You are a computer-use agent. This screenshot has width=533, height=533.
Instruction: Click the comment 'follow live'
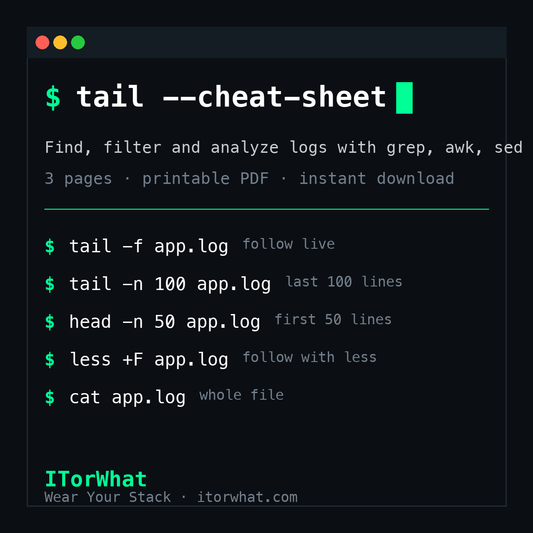pyautogui.click(x=289, y=244)
